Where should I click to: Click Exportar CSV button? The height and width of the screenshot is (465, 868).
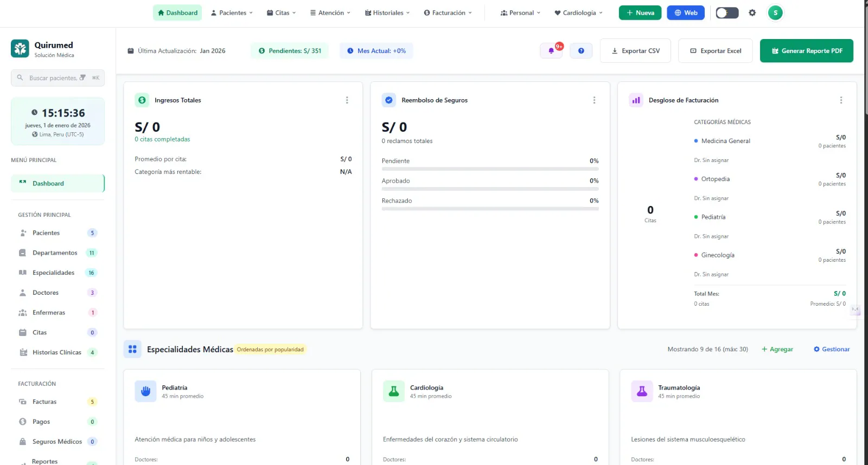coord(635,51)
